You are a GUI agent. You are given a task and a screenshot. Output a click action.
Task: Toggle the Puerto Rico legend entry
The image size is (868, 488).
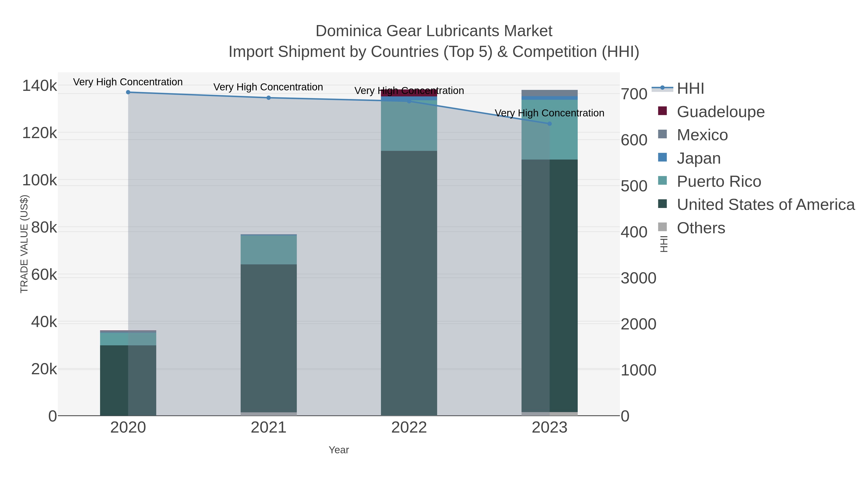(709, 181)
